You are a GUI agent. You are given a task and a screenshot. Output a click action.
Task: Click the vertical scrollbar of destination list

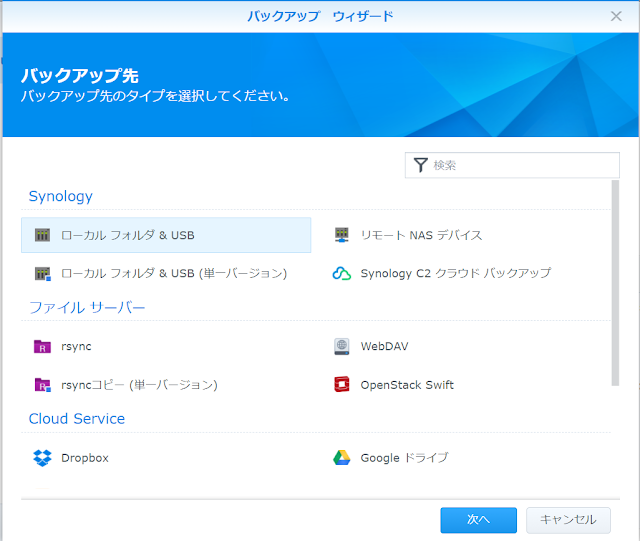(x=615, y=283)
